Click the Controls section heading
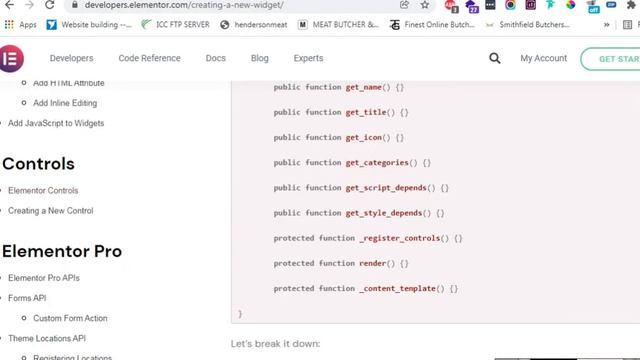The image size is (640, 360). click(x=38, y=164)
